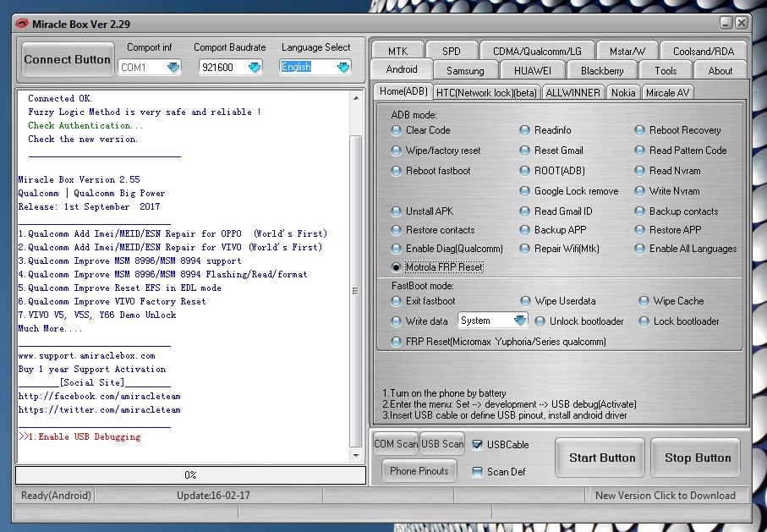Click the Miracle Box lips logo icon
Screen dimensions: 767x532
pyautogui.click(x=22, y=23)
